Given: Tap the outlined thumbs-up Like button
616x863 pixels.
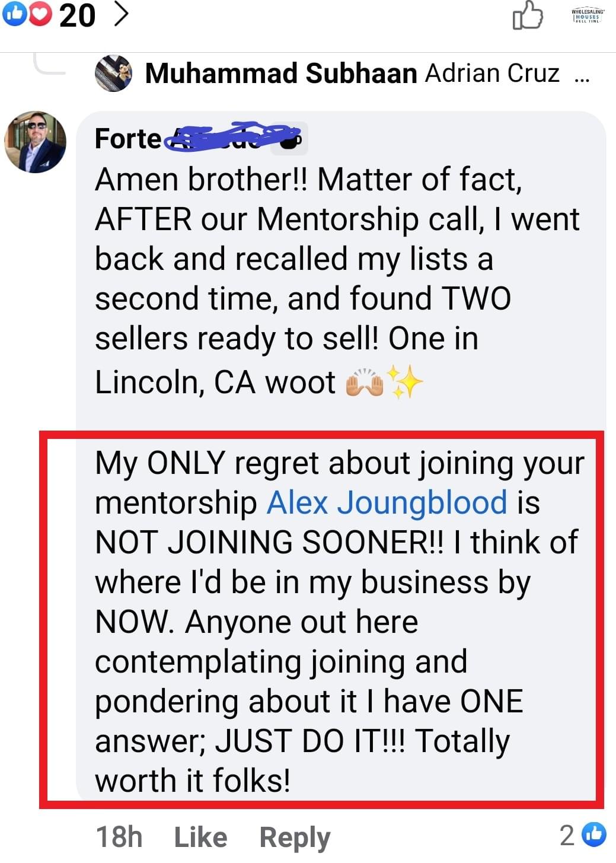Looking at the screenshot, I should click(527, 15).
